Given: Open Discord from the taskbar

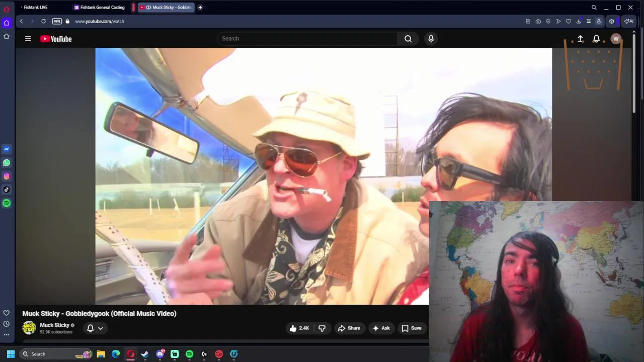Looking at the screenshot, I should tap(160, 354).
